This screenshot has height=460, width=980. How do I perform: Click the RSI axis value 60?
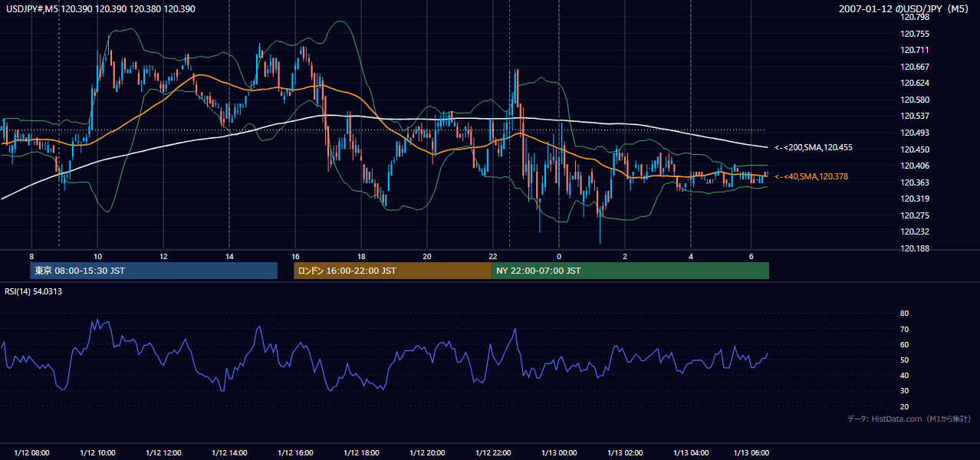coord(904,344)
